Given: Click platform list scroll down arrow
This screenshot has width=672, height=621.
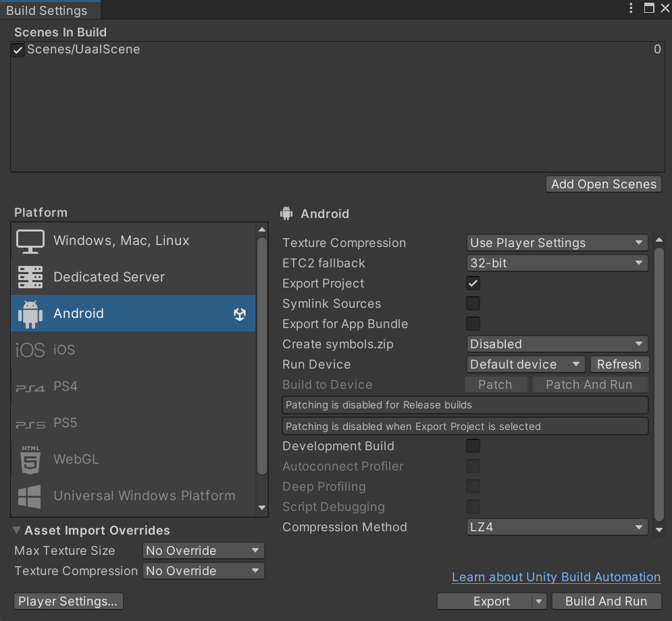Looking at the screenshot, I should [262, 508].
